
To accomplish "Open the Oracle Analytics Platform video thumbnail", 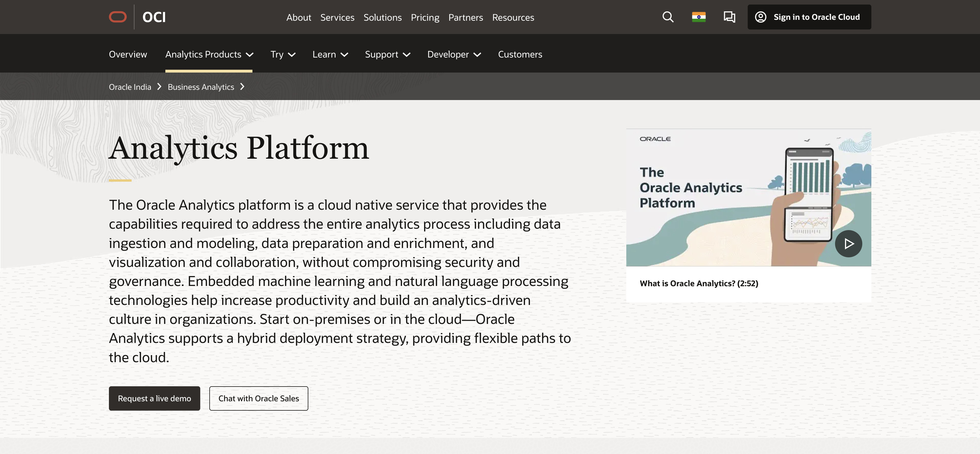I will [749, 198].
